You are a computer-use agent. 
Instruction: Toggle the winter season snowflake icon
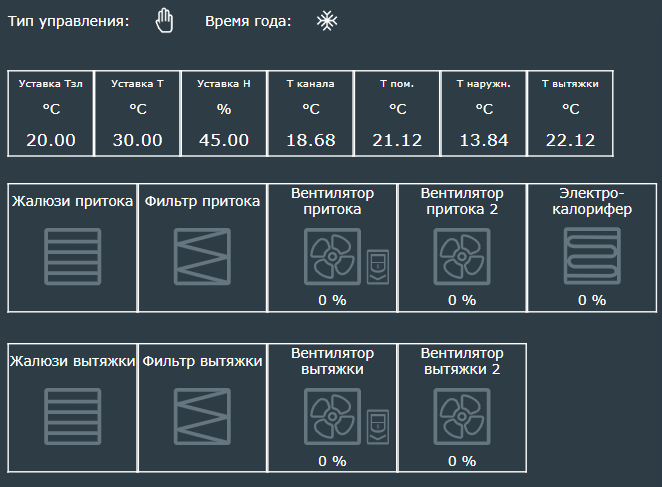(x=326, y=21)
